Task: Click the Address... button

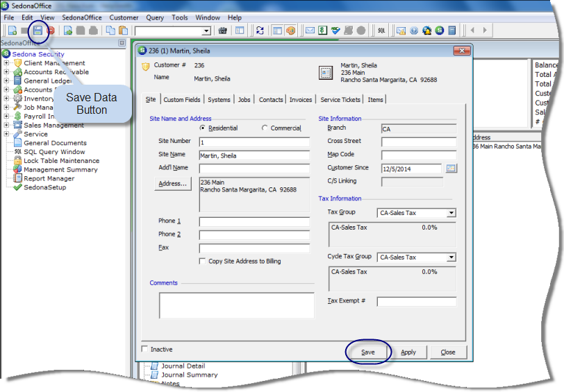Action: tap(173, 184)
